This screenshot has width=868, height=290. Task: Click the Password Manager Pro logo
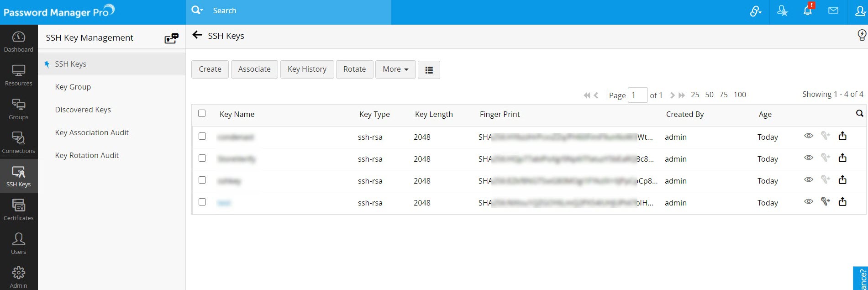[x=59, y=11]
